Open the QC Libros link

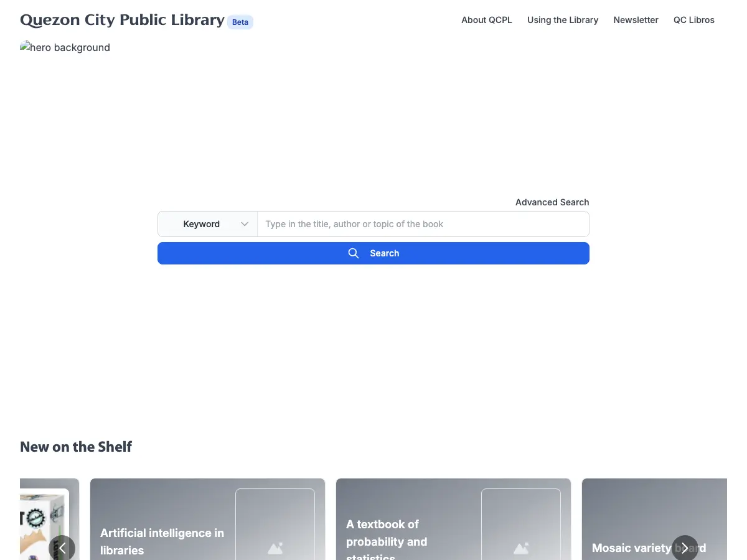pos(694,20)
